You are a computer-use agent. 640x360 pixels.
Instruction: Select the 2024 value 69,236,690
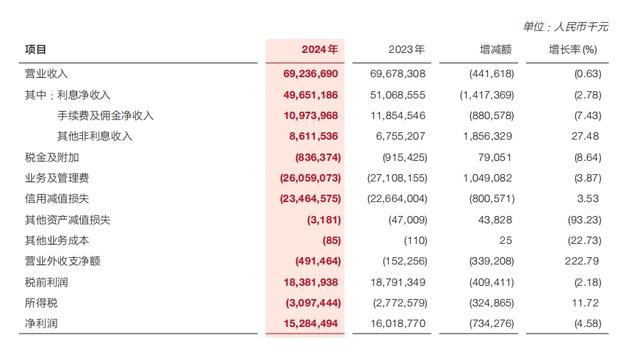311,73
